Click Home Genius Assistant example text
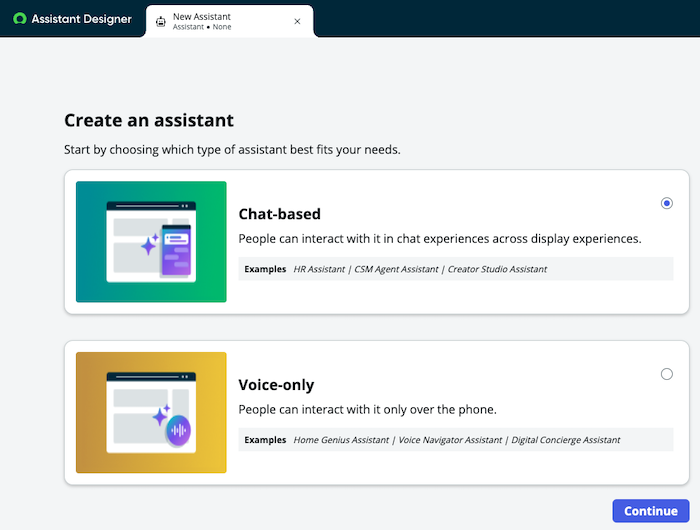The image size is (700, 530). pos(341,440)
